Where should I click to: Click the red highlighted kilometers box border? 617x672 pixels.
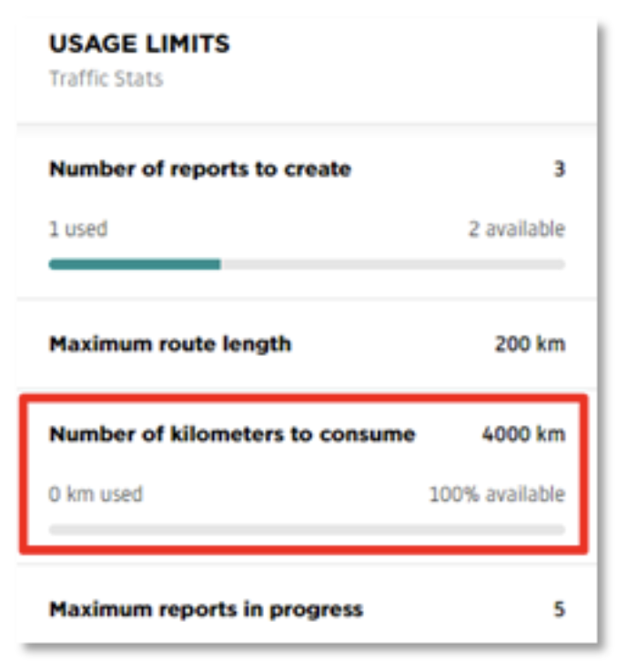pos(304,398)
